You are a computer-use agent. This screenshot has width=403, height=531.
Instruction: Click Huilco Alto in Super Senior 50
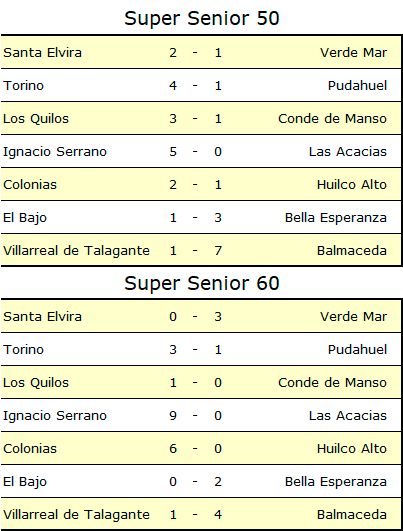point(352,185)
